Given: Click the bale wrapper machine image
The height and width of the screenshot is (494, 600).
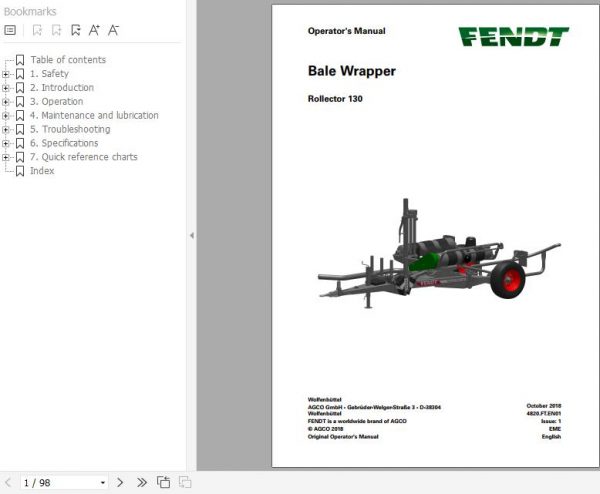Looking at the screenshot, I should [439, 254].
